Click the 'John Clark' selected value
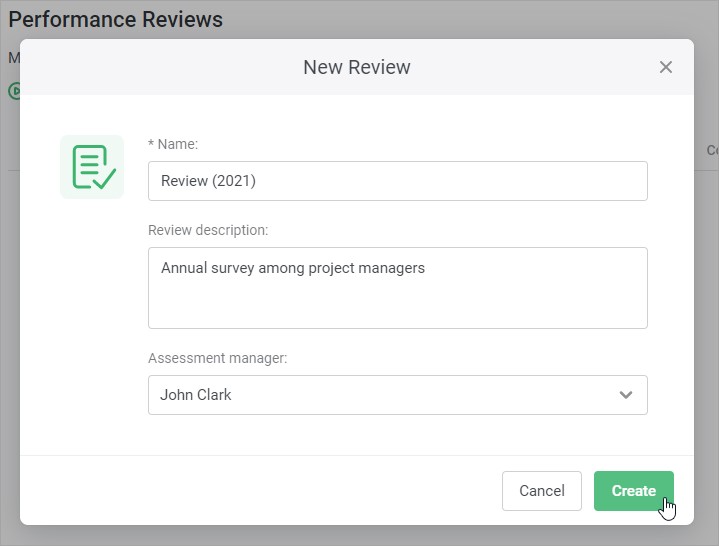Viewport: 719px width, 546px height. [196, 395]
